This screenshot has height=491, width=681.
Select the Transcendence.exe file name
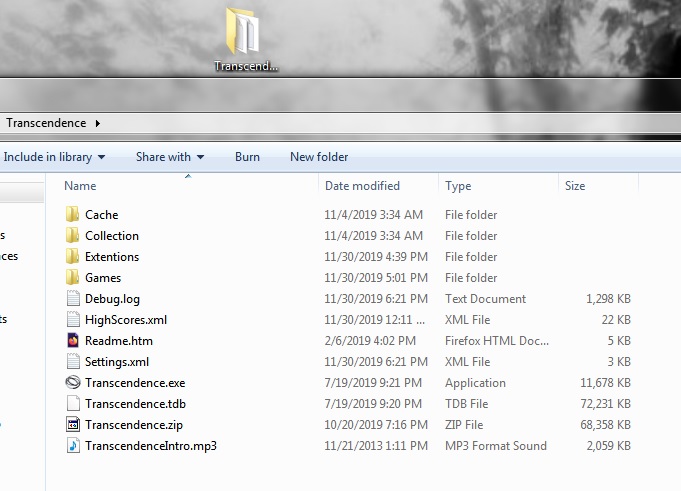[135, 383]
